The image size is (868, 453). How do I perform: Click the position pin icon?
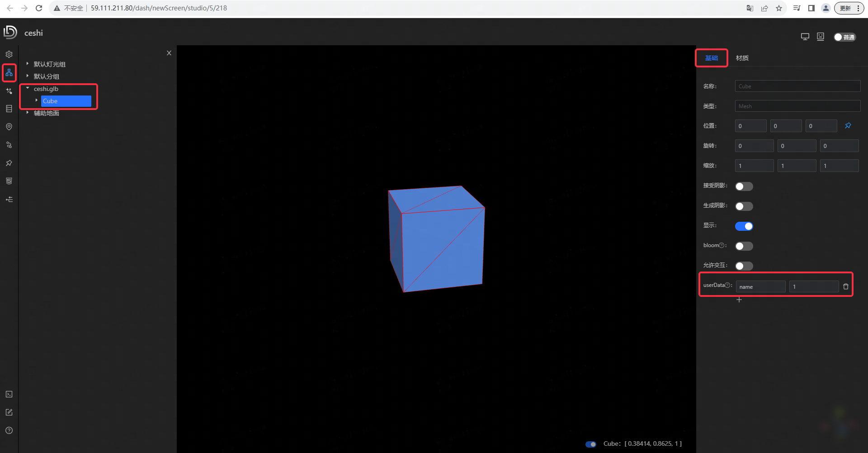848,126
